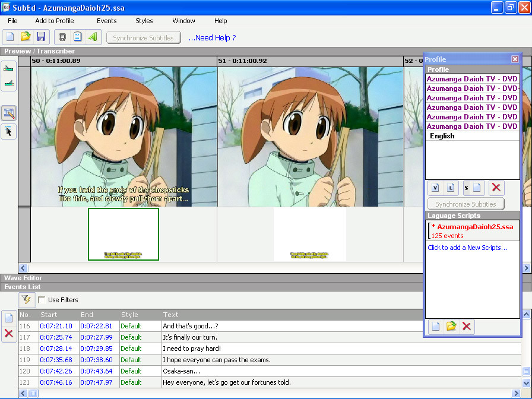Viewport: 532px width, 399px height.
Task: Open the File menu
Action: coord(12,21)
